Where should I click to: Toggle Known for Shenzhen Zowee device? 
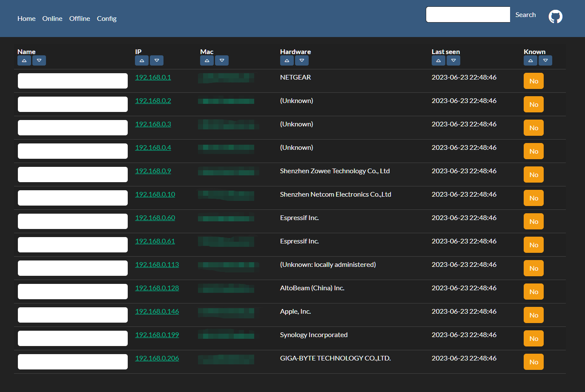click(x=533, y=175)
